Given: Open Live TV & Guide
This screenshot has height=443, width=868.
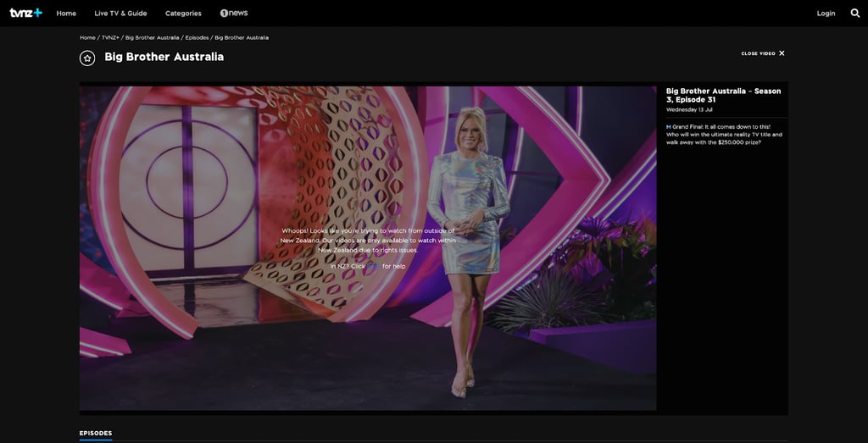Looking at the screenshot, I should 120,14.
